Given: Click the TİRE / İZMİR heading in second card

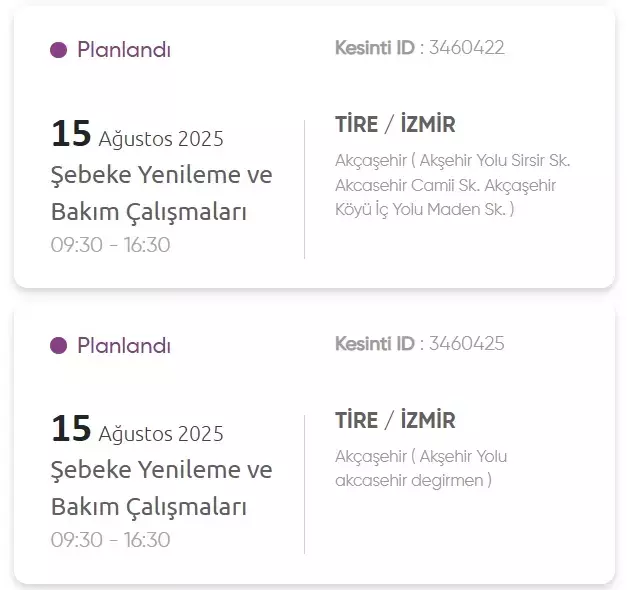Looking at the screenshot, I should 395,420.
